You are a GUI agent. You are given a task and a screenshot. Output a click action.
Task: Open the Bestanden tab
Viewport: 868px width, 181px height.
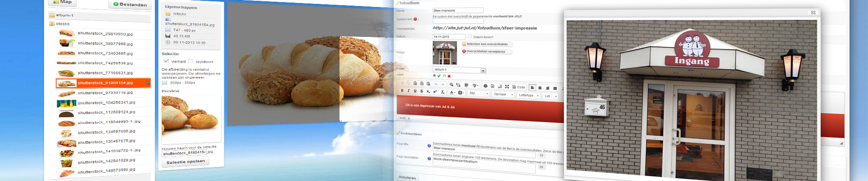point(130,4)
